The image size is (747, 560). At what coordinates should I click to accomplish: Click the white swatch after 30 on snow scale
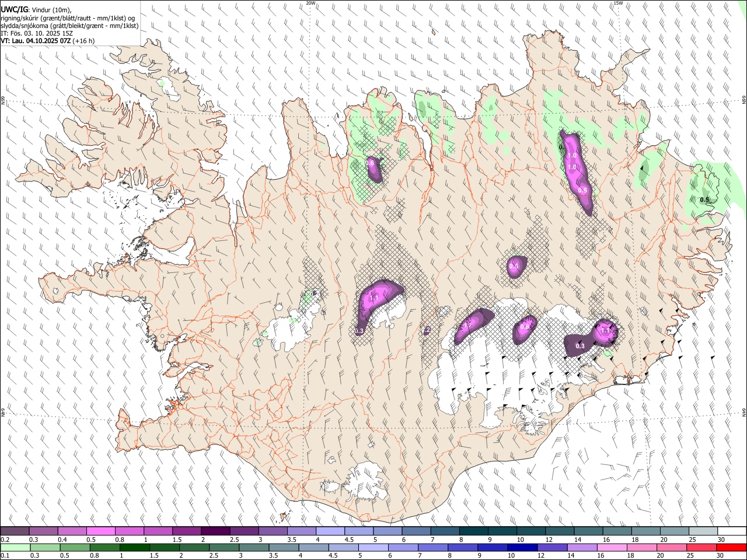click(732, 531)
